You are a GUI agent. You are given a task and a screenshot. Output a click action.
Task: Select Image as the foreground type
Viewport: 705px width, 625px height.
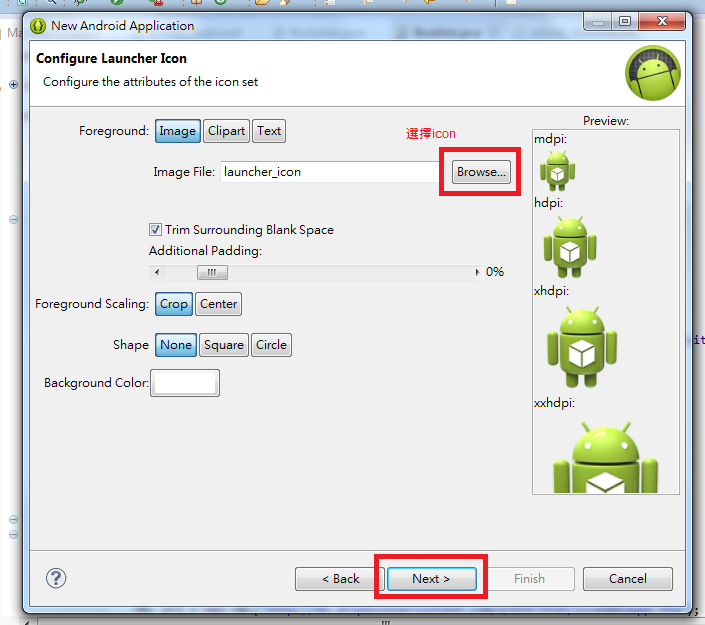pos(178,131)
